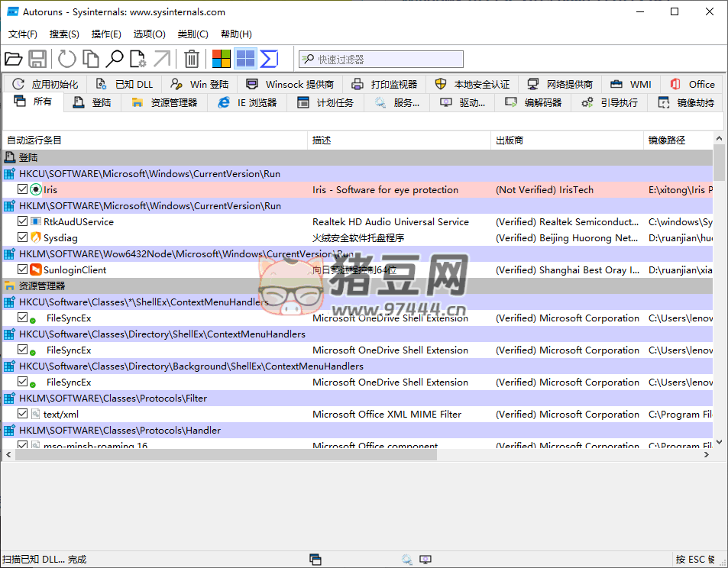Switch to the 计划任务 tab
Viewport: 728px width, 568px height.
click(325, 102)
